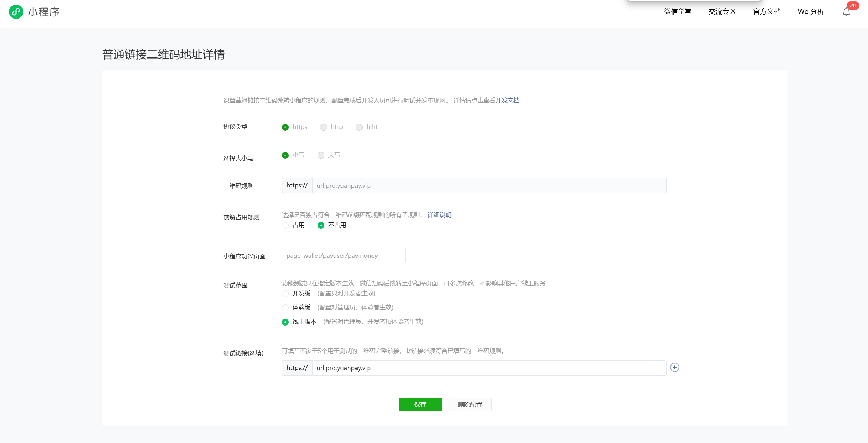Viewport: 868px width, 443px height.
Task: Open the notification bell icon
Action: click(846, 12)
